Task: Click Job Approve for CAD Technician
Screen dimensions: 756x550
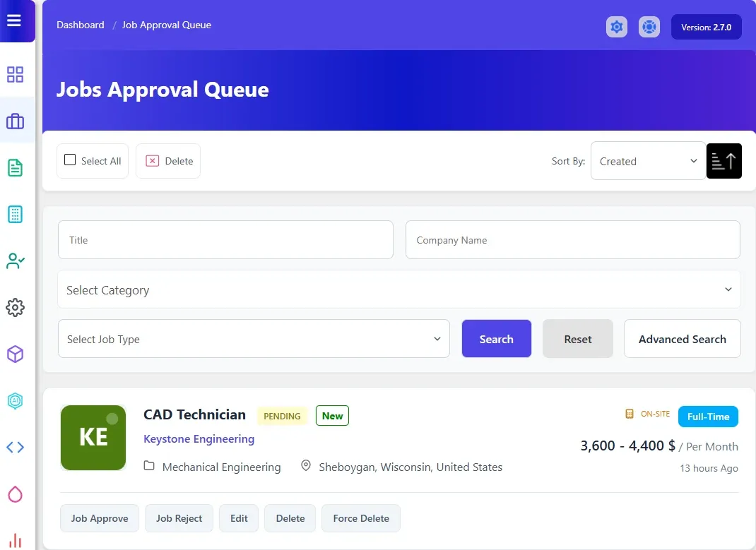Action: click(x=100, y=518)
